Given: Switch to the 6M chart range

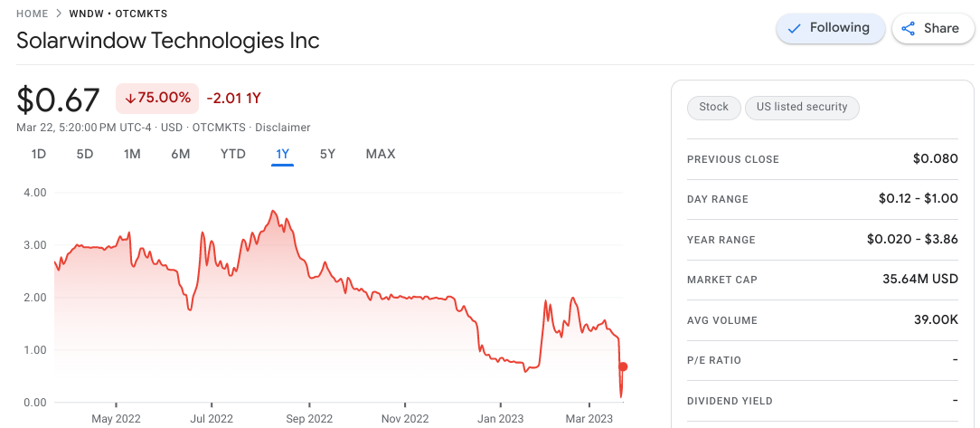Looking at the screenshot, I should (181, 154).
